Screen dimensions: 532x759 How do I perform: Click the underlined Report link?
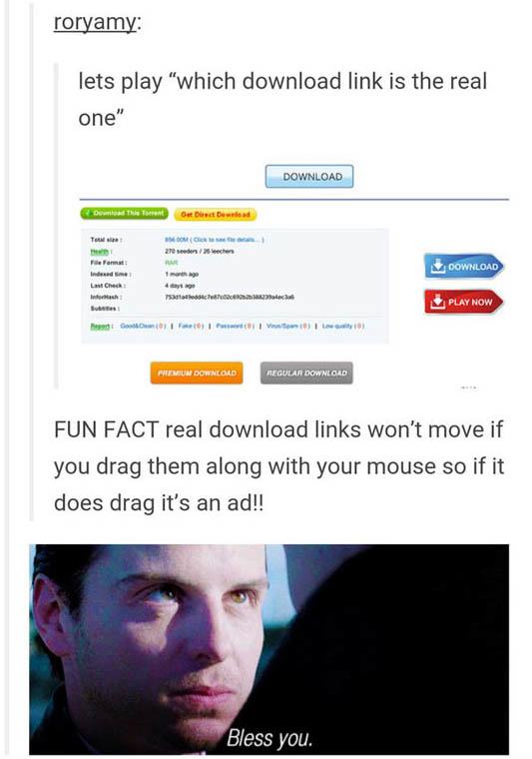(101, 327)
